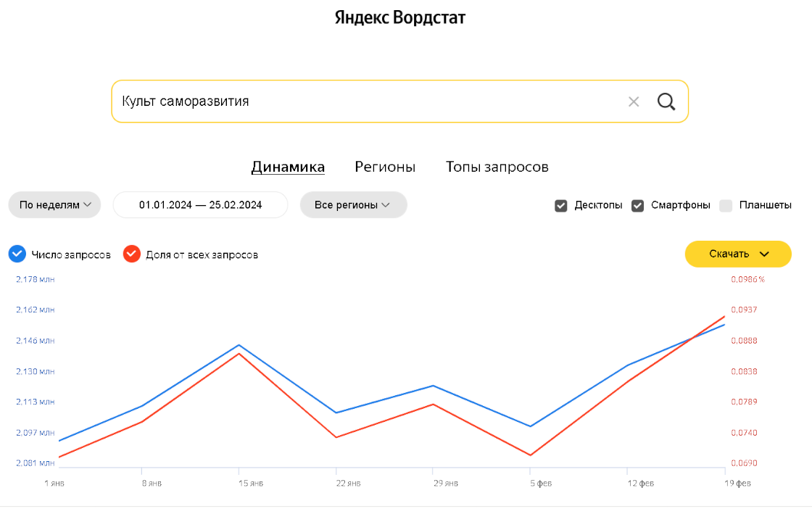Switch to the Динамика tab
The height and width of the screenshot is (522, 812).
(288, 167)
